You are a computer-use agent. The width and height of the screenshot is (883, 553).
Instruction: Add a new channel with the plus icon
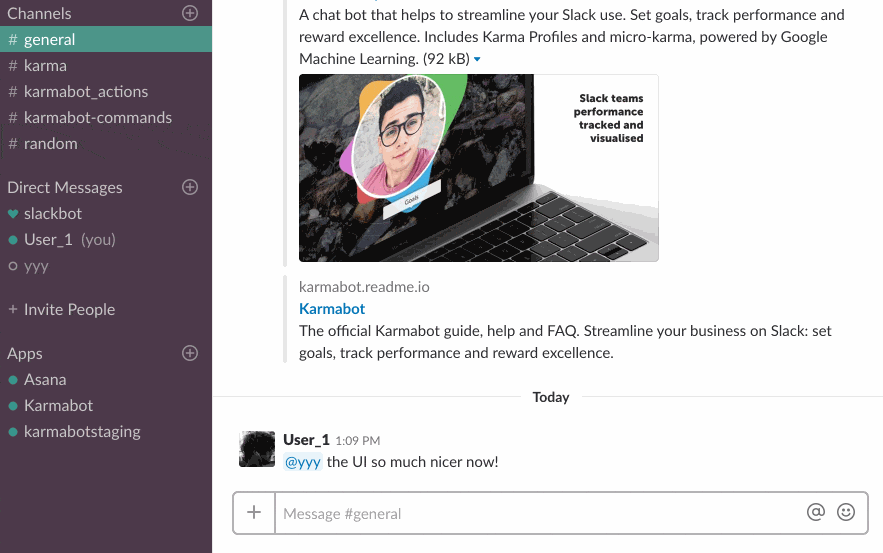[x=190, y=13]
